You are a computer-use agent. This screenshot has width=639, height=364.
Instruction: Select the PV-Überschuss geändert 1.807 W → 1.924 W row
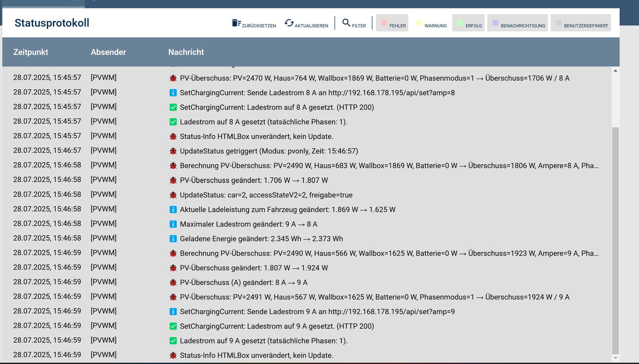254,268
